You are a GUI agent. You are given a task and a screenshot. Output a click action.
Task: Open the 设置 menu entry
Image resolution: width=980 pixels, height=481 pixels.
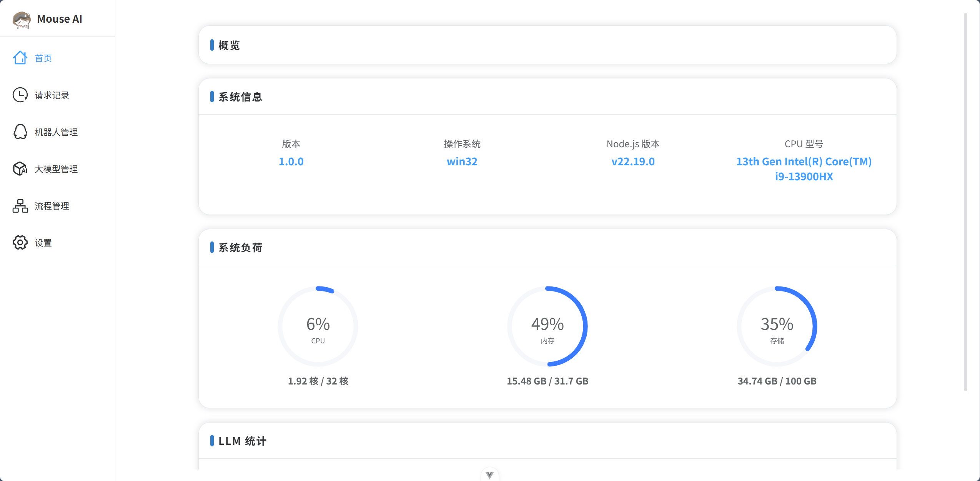pos(43,243)
